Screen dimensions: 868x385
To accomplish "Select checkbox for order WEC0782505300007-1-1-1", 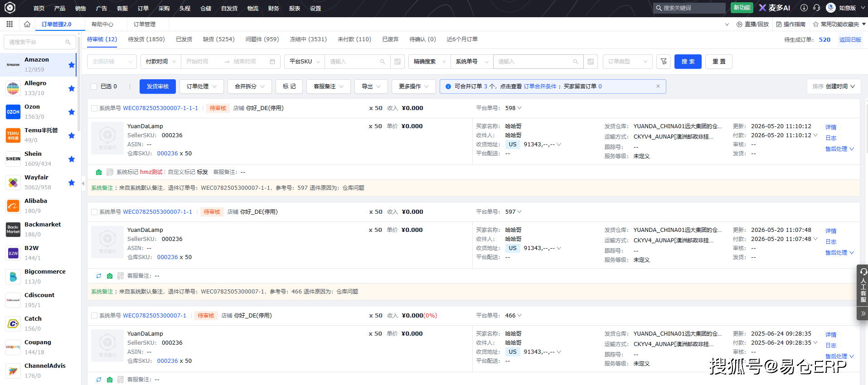I will (94, 108).
